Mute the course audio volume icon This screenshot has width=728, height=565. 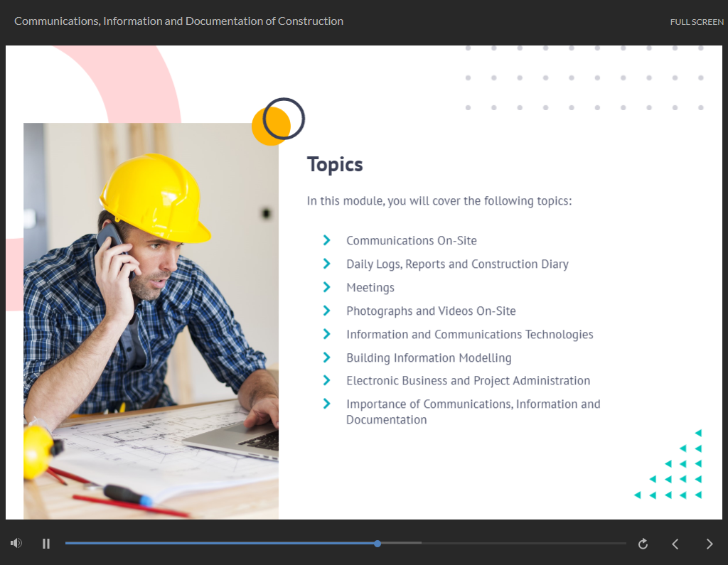point(16,544)
